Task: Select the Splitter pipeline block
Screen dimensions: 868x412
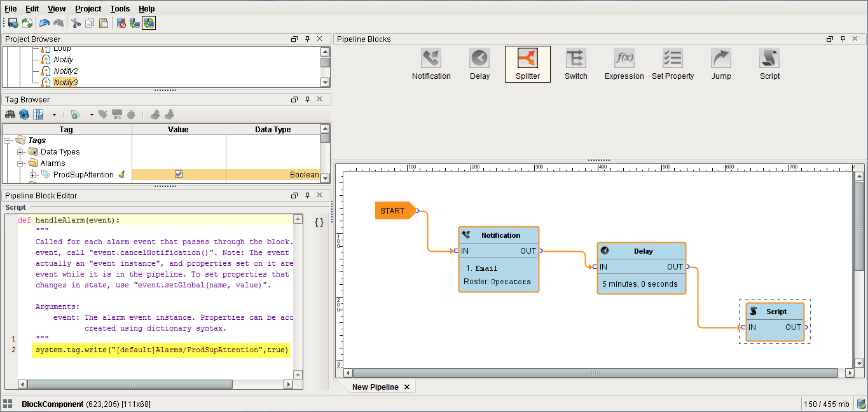Action: click(528, 64)
